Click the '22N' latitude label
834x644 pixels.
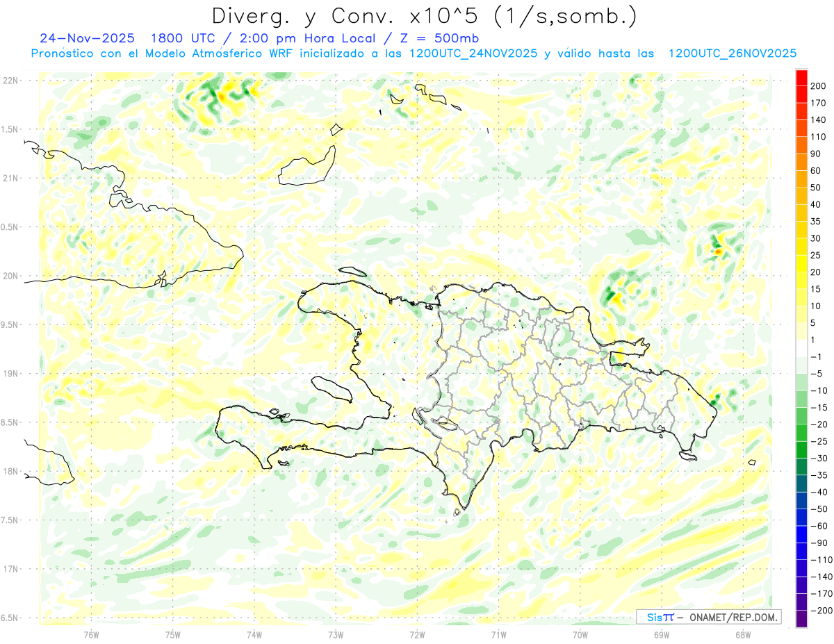pyautogui.click(x=10, y=80)
